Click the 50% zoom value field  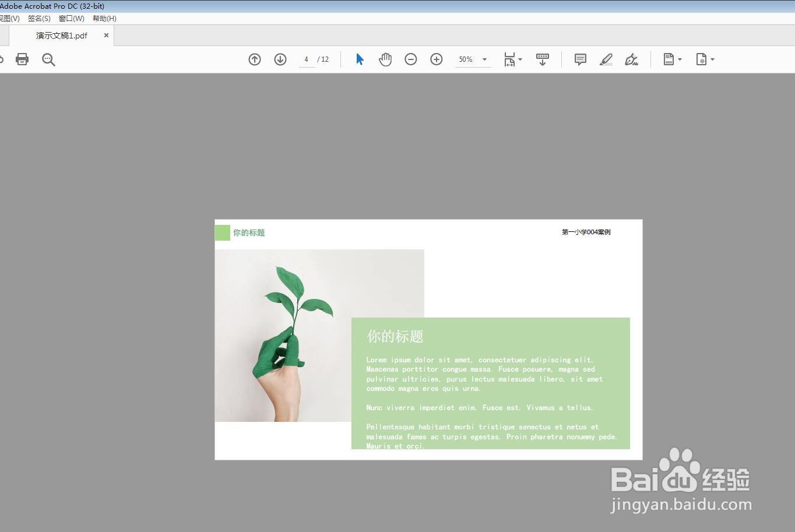[466, 59]
